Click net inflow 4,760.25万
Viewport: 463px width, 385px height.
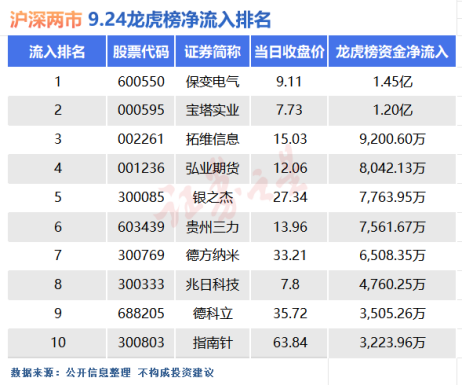click(x=392, y=284)
